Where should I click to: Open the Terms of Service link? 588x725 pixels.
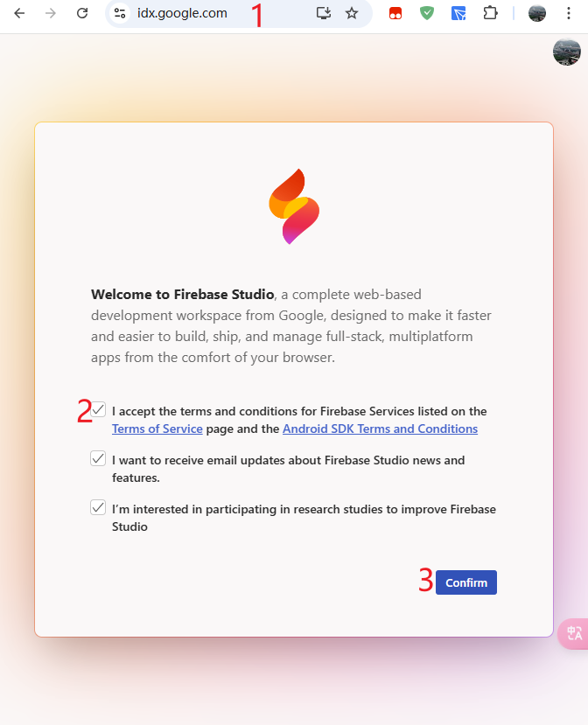[157, 429]
